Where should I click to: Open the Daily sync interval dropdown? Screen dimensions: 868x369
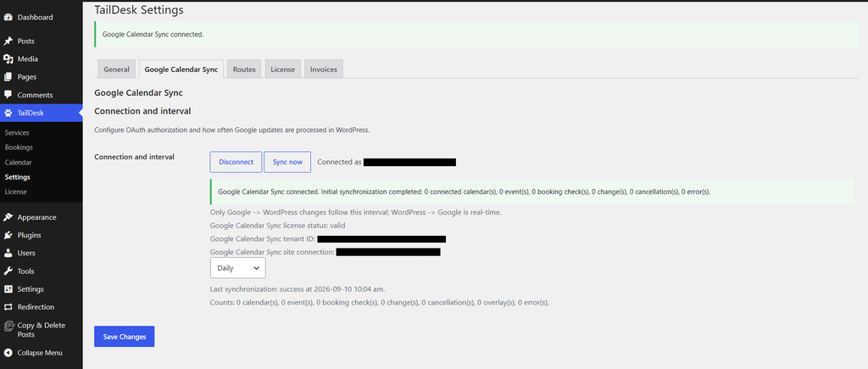pos(238,268)
